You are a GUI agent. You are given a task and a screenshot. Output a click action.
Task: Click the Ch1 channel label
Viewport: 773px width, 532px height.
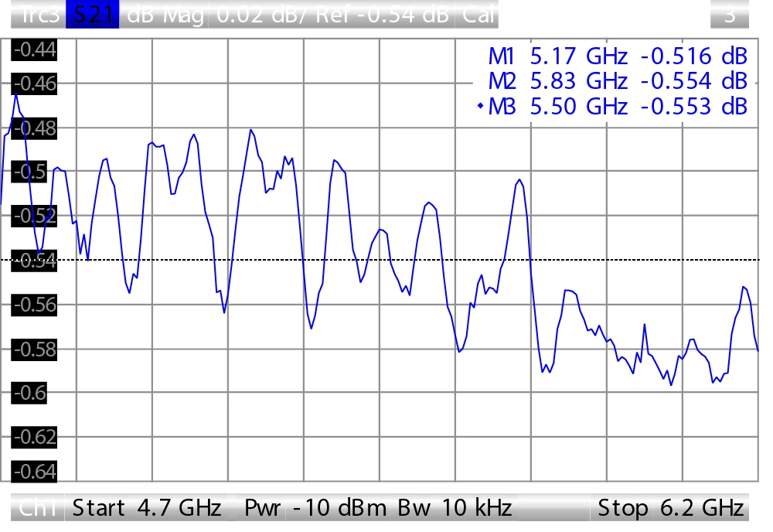point(37,508)
